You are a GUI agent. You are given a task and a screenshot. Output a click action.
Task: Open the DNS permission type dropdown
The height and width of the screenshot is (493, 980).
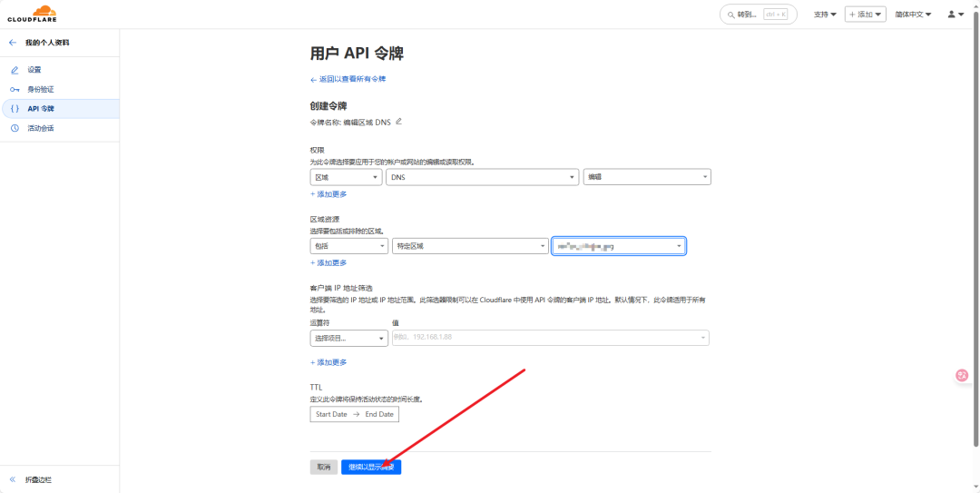click(482, 177)
